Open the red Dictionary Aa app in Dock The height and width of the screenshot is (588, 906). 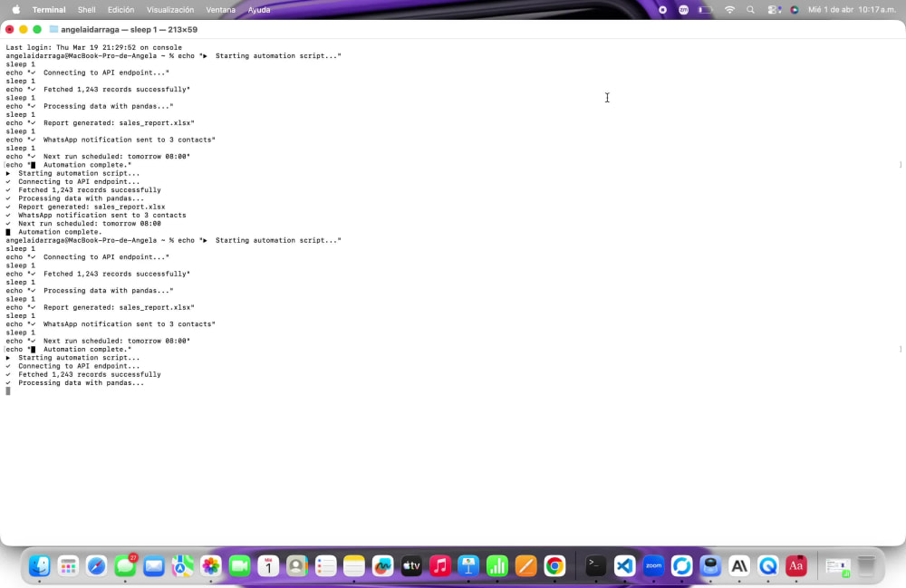coord(796,566)
